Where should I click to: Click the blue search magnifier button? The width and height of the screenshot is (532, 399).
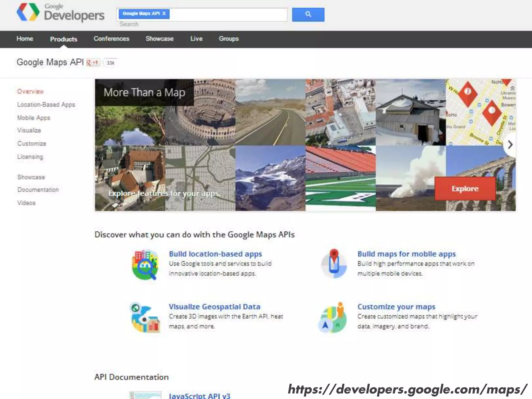point(308,15)
